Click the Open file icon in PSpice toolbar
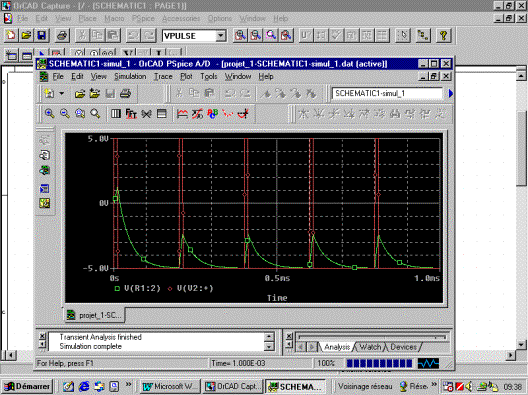 pos(80,93)
